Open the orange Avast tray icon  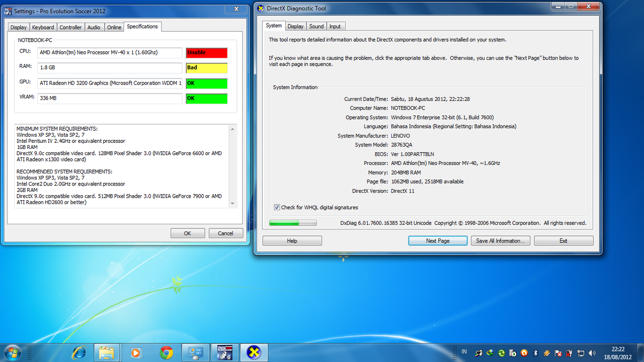[x=524, y=353]
